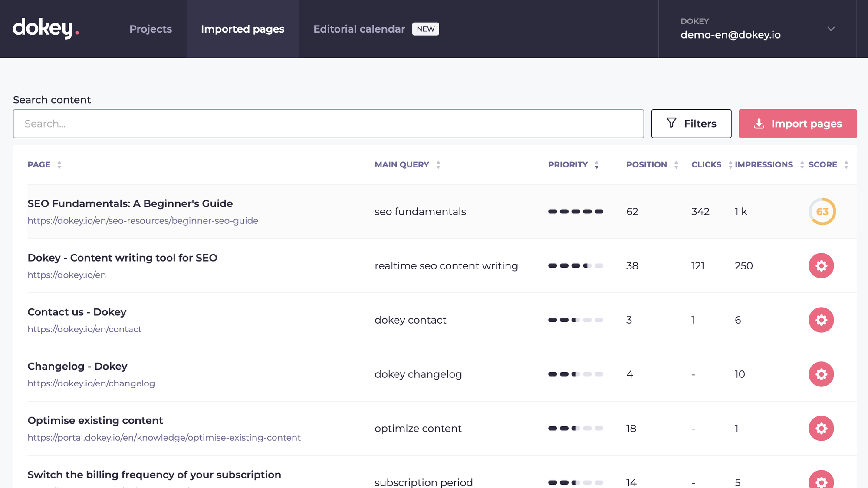Click the Search content input field
This screenshot has width=868, height=488.
point(328,123)
